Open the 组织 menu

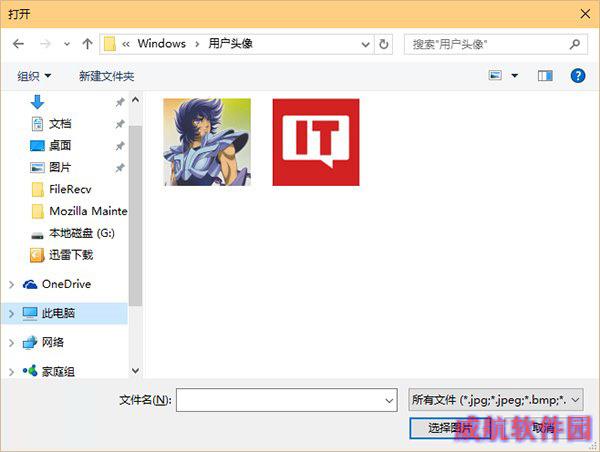[34, 76]
